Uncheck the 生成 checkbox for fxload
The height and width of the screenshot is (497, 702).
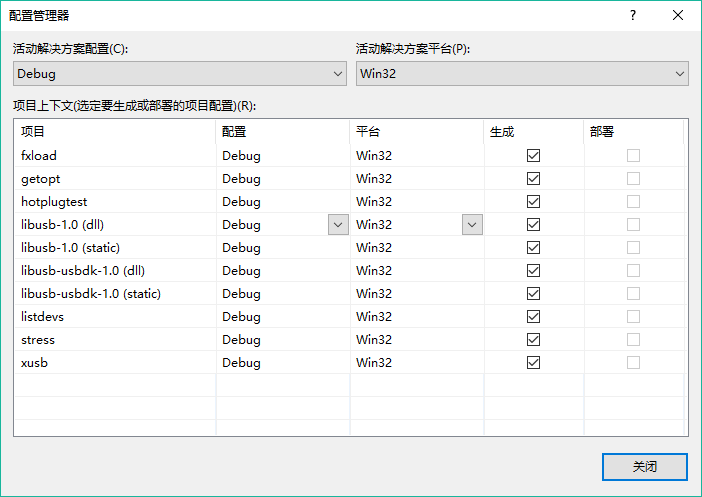tap(533, 156)
